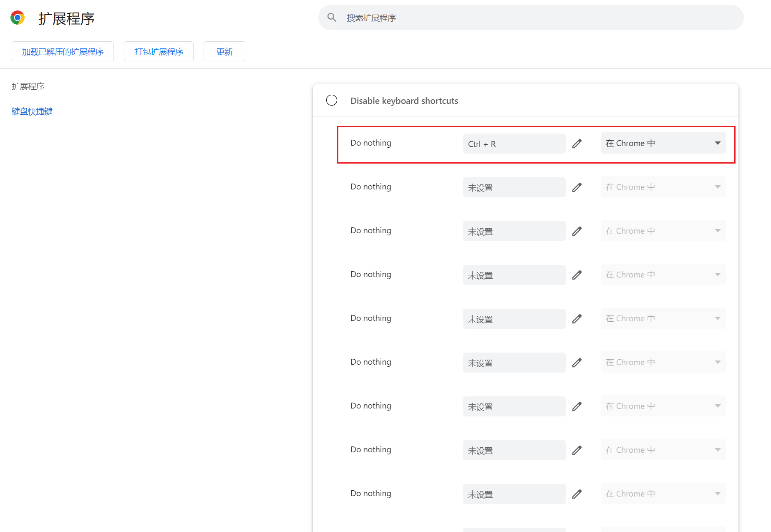771x532 pixels.
Task: Click the 打包扩展程序 button
Action: 159,51
